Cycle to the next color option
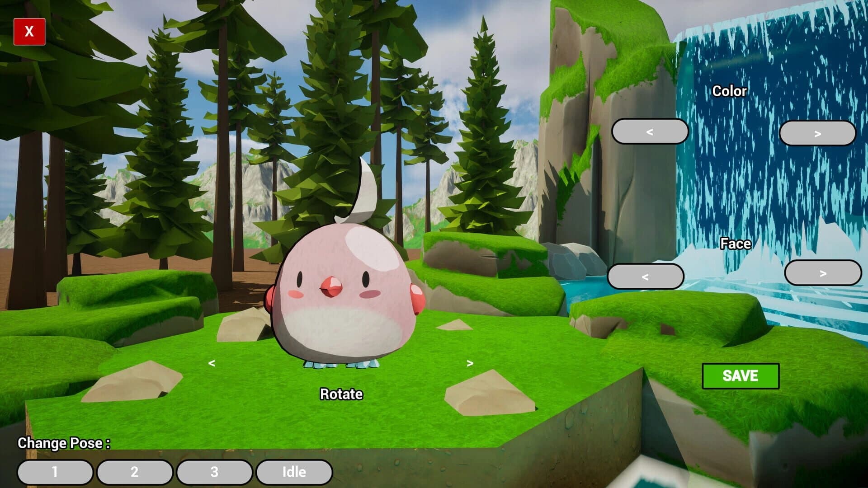Screen dimensions: 868x488 (x=819, y=131)
